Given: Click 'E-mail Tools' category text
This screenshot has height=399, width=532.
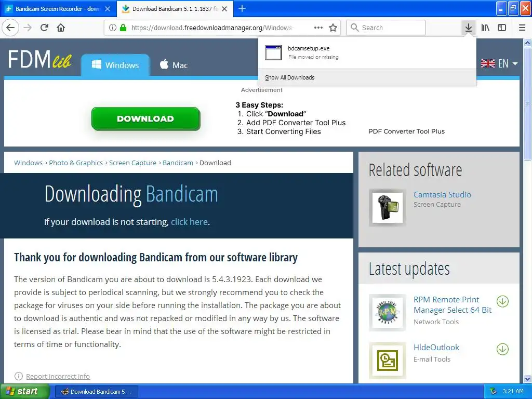Looking at the screenshot, I should coord(432,360).
